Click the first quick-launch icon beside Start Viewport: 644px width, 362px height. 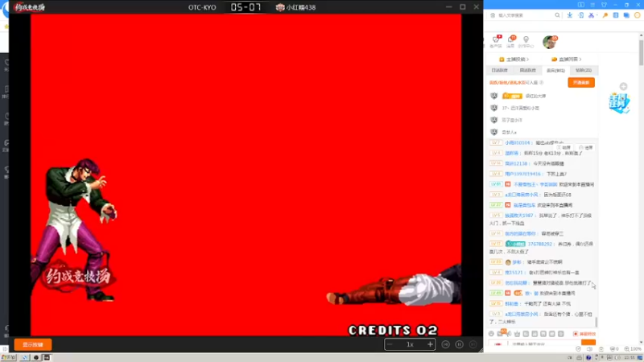(25, 358)
